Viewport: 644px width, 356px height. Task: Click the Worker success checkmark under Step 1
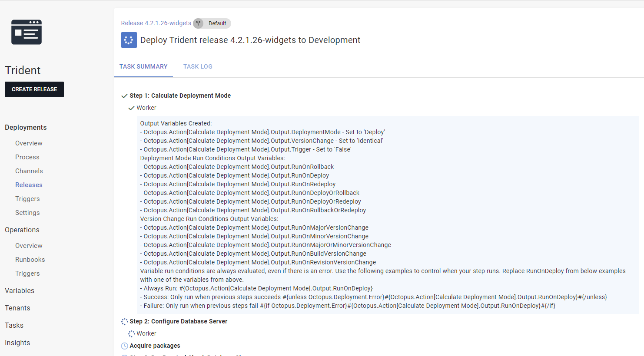pos(131,108)
